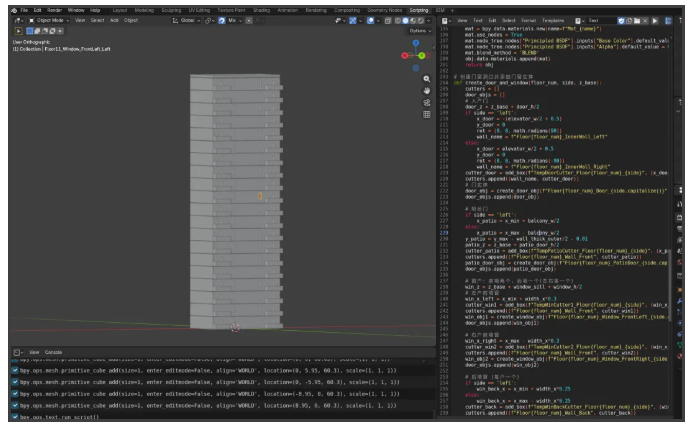Add a new workspace with plus icon
The width and height of the screenshot is (692, 426).
coord(452,10)
